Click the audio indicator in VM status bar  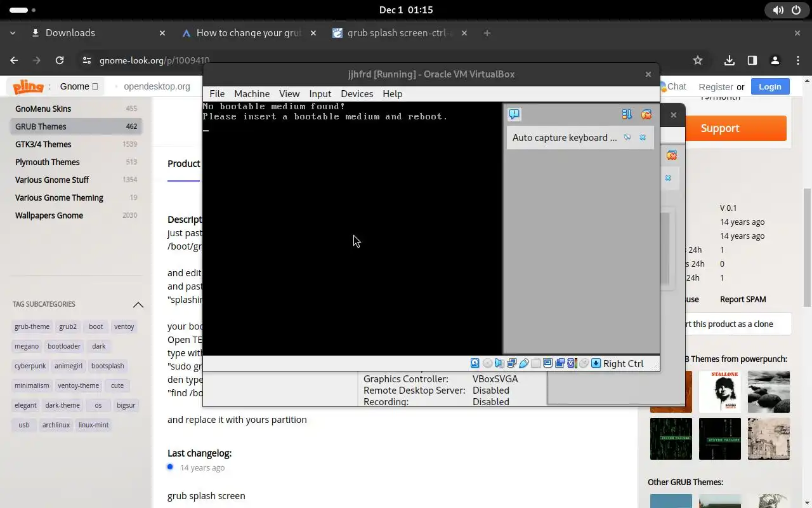pyautogui.click(x=499, y=363)
